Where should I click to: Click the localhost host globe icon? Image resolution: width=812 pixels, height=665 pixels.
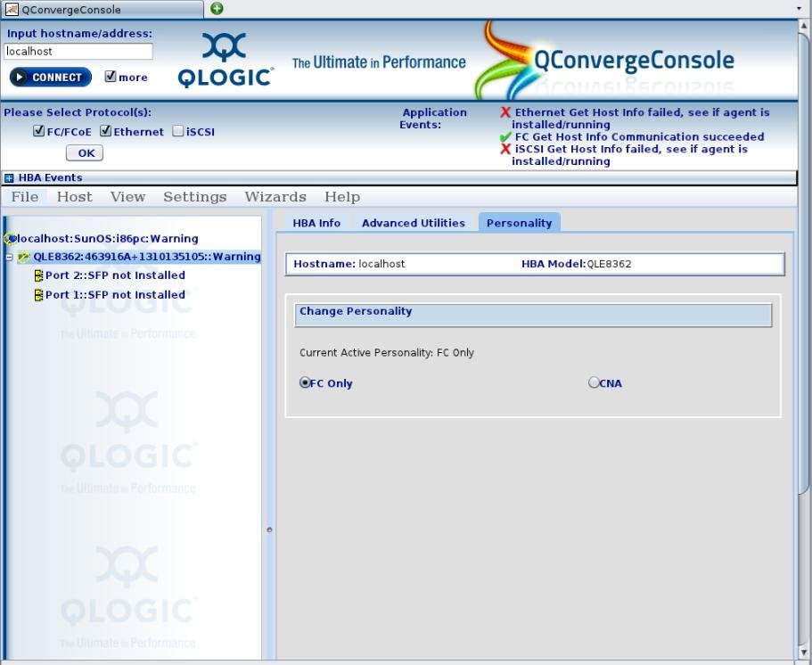[10, 239]
